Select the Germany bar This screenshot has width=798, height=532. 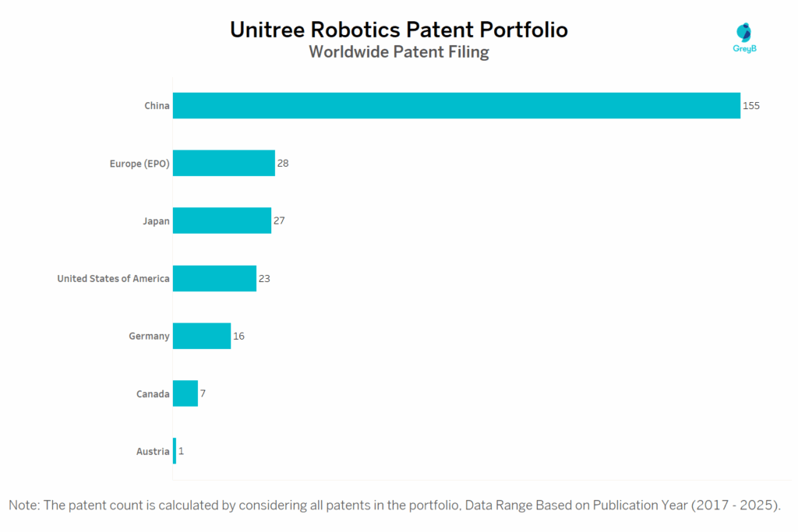(x=201, y=336)
